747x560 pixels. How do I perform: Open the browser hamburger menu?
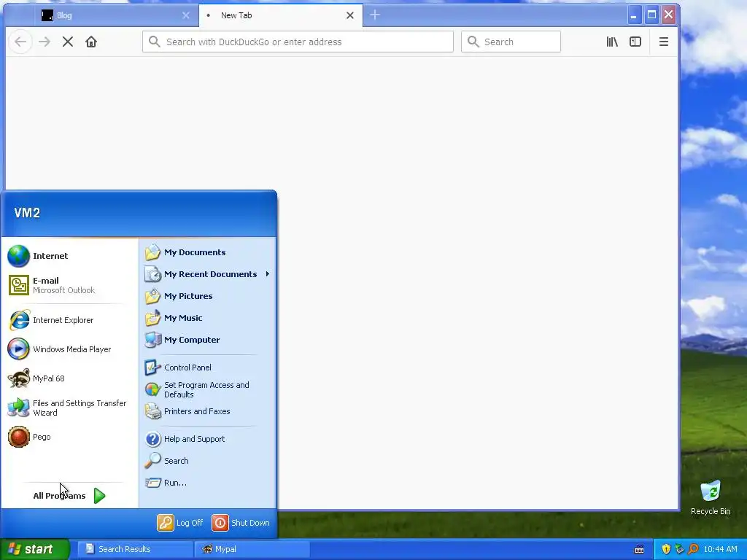(x=664, y=42)
